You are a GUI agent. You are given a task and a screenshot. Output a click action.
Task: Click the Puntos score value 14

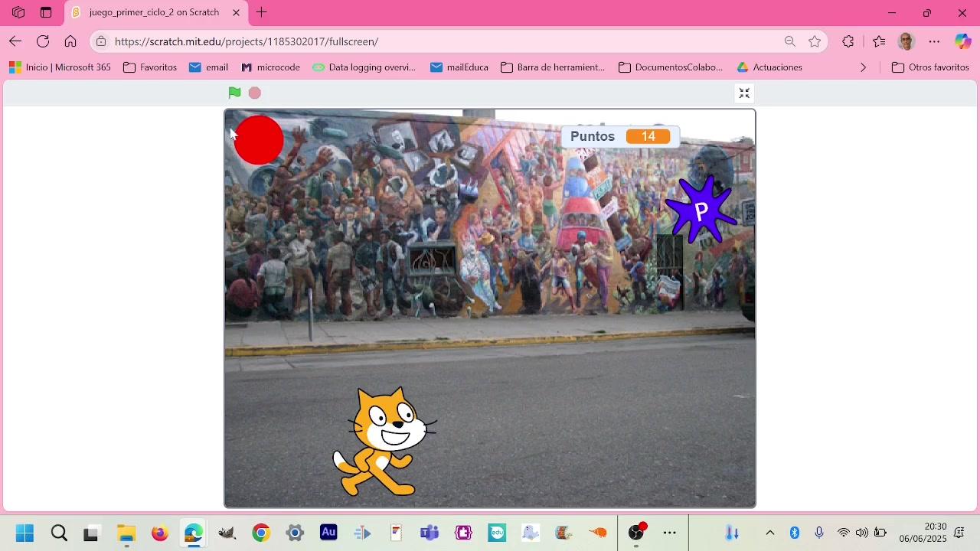[648, 136]
